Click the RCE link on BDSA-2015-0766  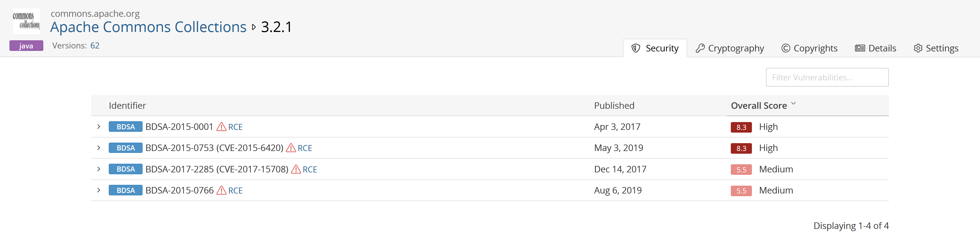click(235, 190)
